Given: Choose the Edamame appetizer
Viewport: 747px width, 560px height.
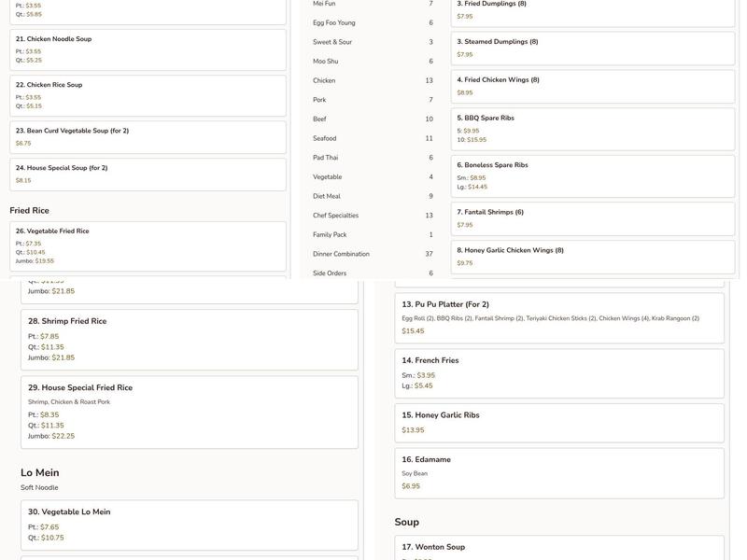Looking at the screenshot, I should pyautogui.click(x=558, y=472).
